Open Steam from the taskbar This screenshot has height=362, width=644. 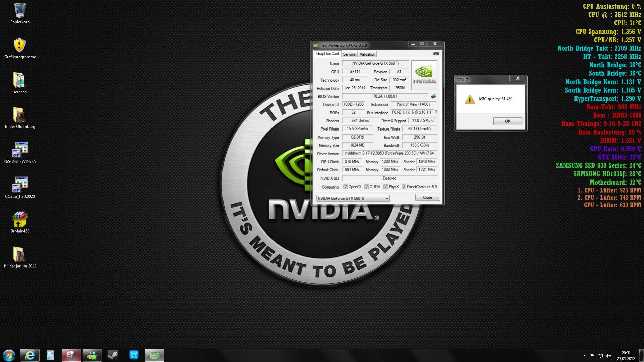[113, 355]
